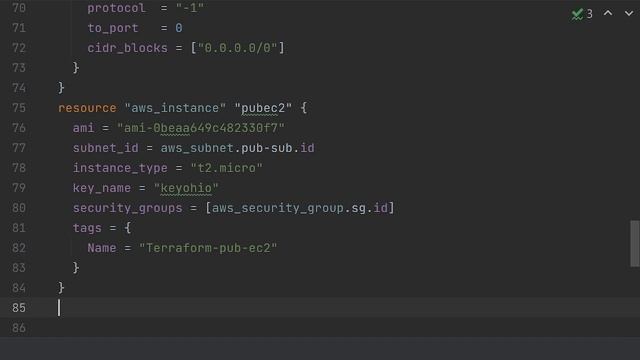Click 'cidr_blocks' attribute on line 72

127,48
